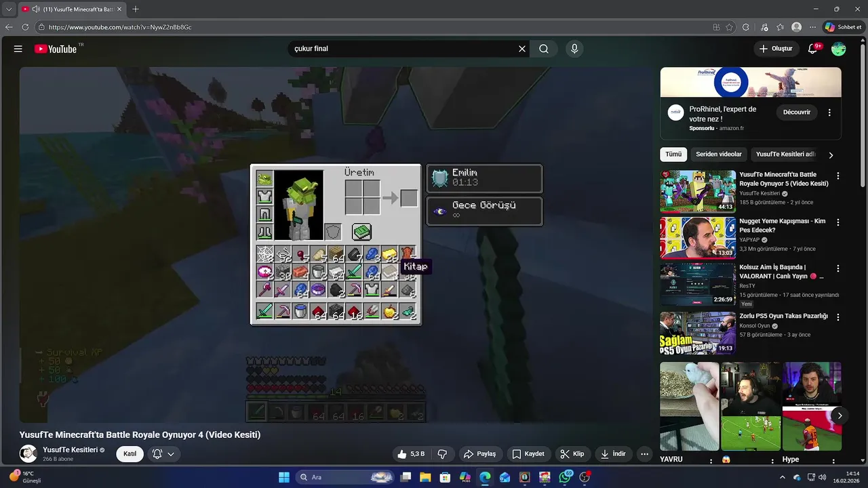Submit search with the magnifier button
The height and width of the screenshot is (488, 868).
(544, 49)
